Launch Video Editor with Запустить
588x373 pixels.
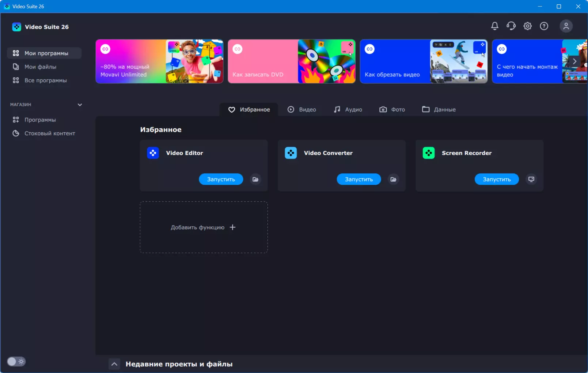221,179
